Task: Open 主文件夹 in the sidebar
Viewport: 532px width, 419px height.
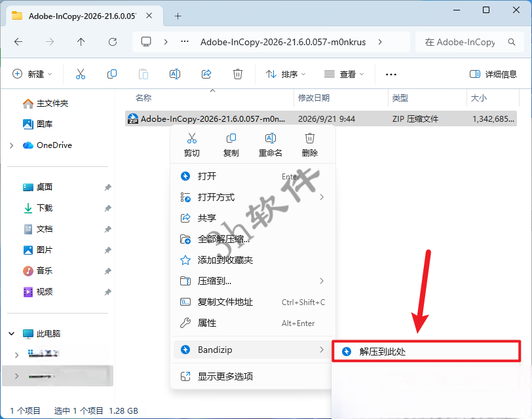Action: [x=45, y=103]
